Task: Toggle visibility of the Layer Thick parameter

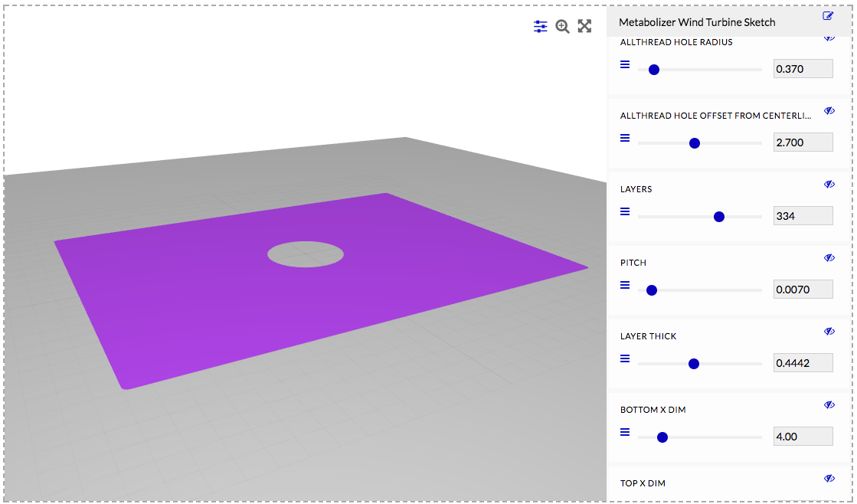Action: 829,331
